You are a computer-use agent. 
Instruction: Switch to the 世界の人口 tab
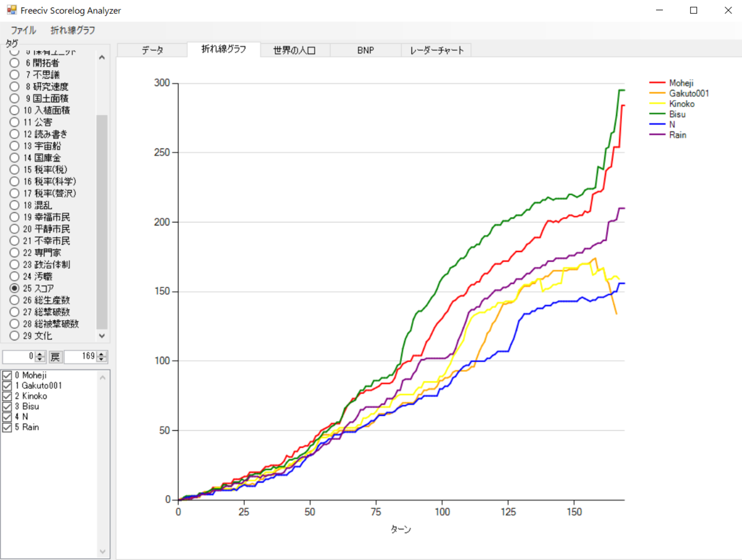295,51
